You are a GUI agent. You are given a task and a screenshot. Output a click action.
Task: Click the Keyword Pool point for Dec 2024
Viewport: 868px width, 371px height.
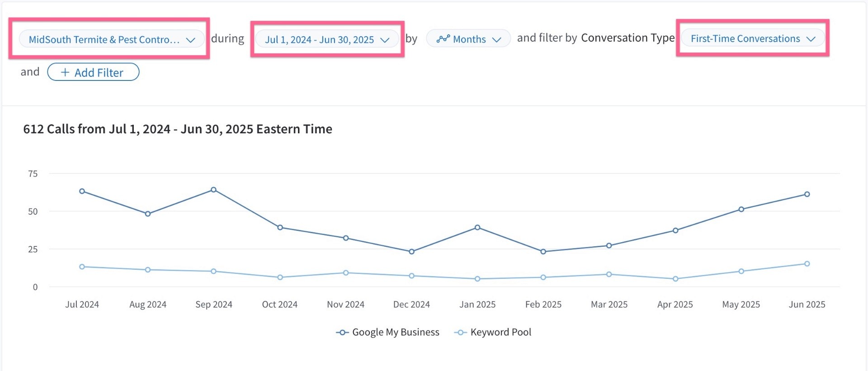[411, 276]
